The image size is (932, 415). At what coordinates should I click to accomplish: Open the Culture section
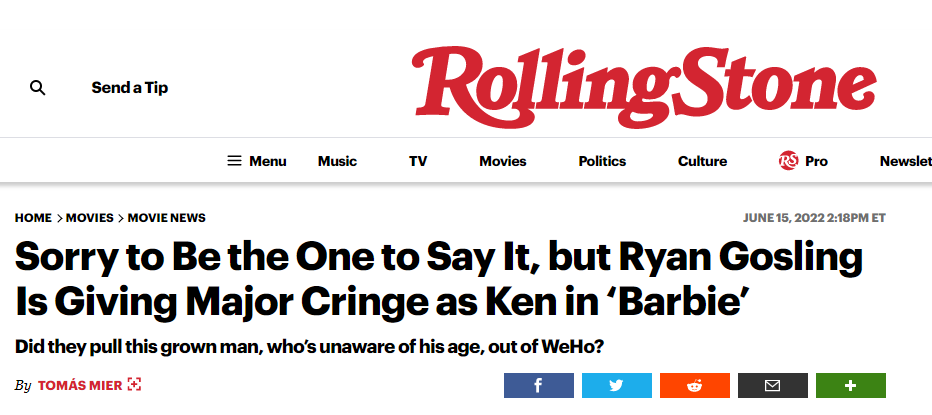click(702, 161)
